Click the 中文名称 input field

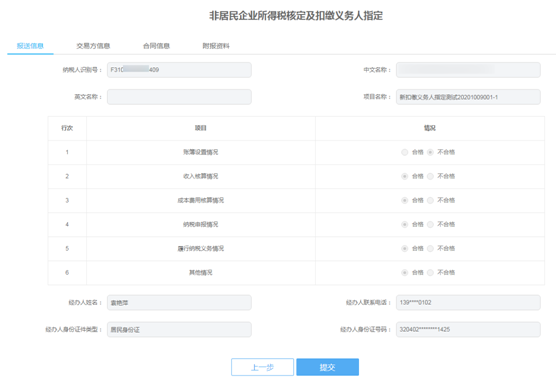click(468, 70)
